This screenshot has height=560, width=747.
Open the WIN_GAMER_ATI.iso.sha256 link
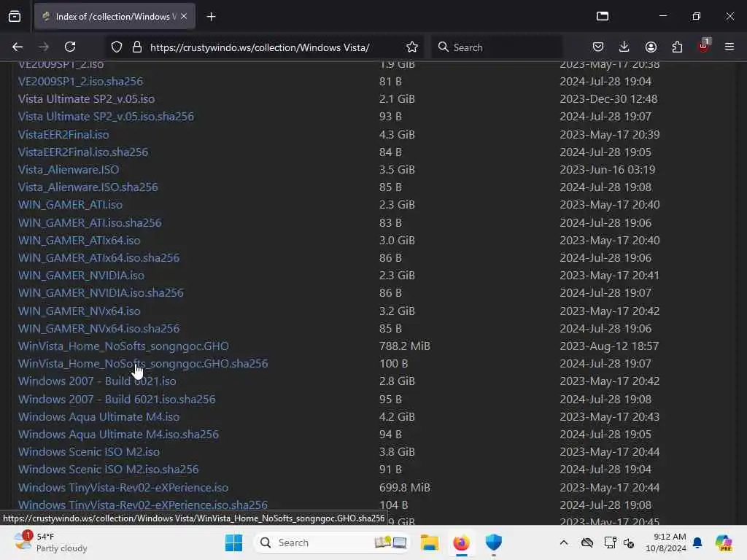(90, 223)
